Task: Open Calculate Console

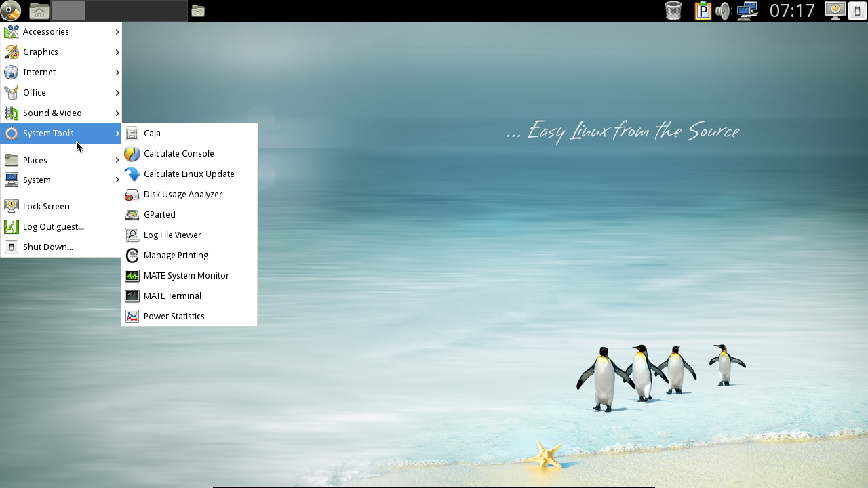Action: (x=189, y=153)
